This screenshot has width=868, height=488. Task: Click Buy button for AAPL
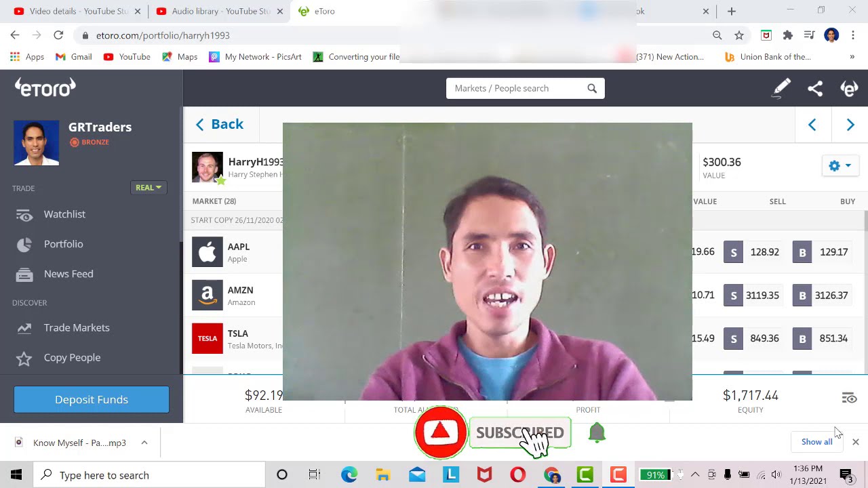click(x=802, y=252)
